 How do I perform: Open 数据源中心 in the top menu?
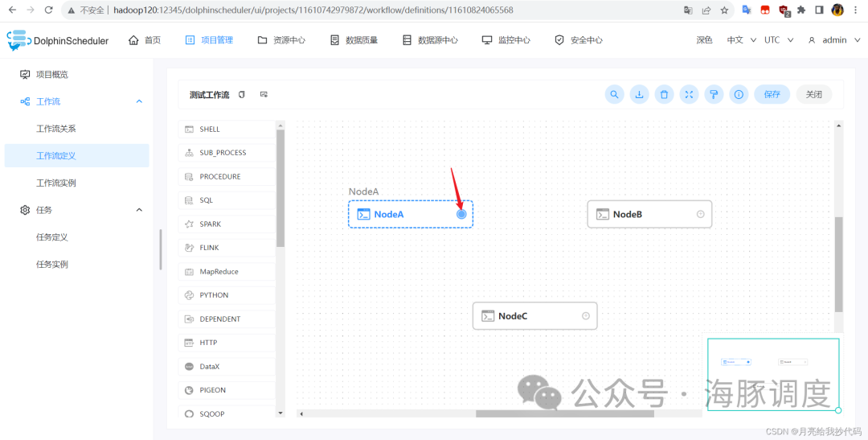tap(430, 40)
